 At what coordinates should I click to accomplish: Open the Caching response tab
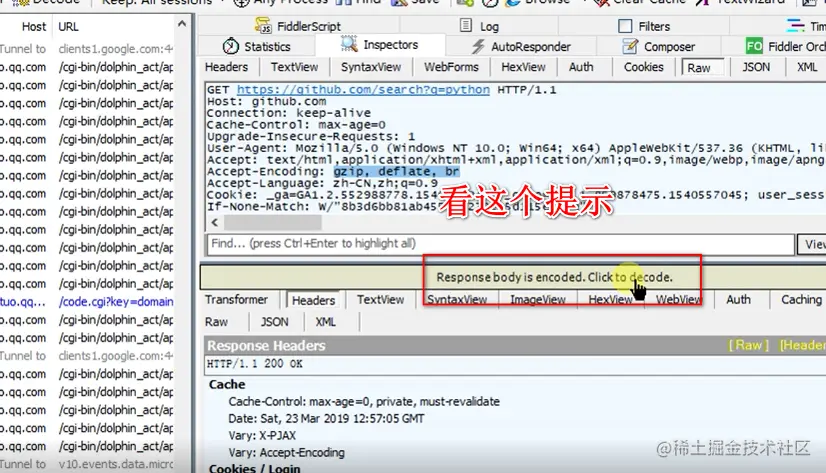(x=801, y=300)
